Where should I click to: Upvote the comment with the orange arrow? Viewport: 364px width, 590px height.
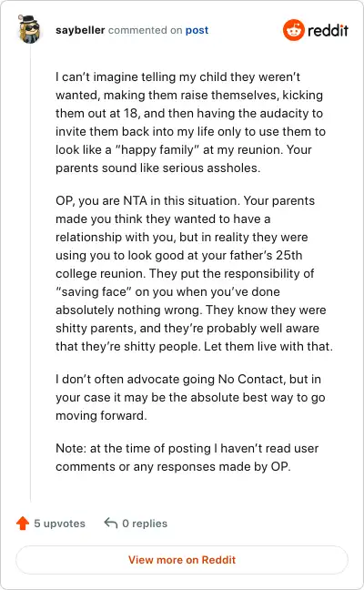(x=23, y=523)
